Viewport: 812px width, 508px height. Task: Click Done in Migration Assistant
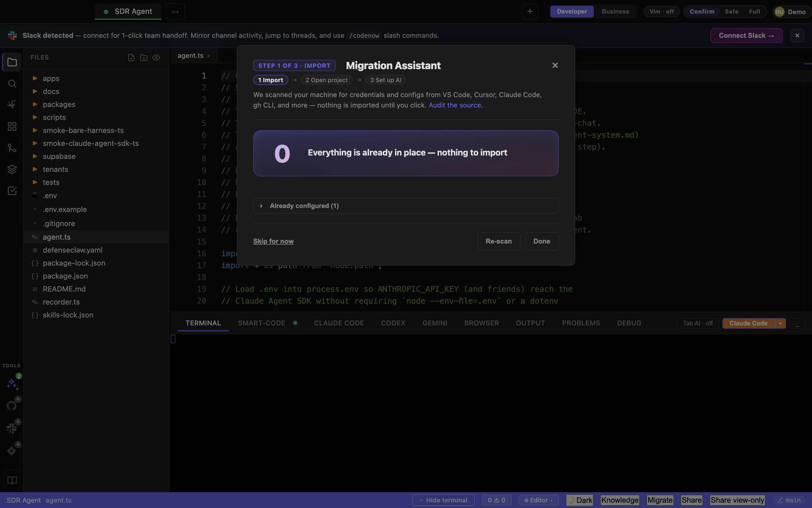point(542,241)
